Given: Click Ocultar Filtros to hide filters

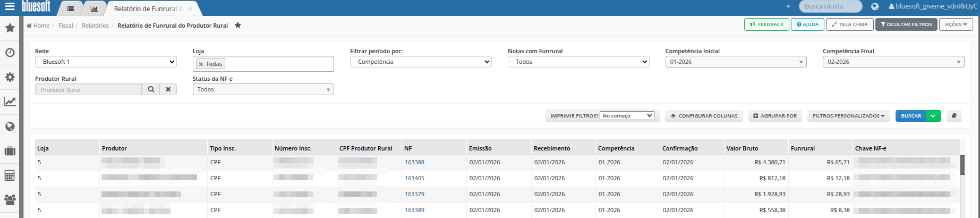Looking at the screenshot, I should pos(906,24).
